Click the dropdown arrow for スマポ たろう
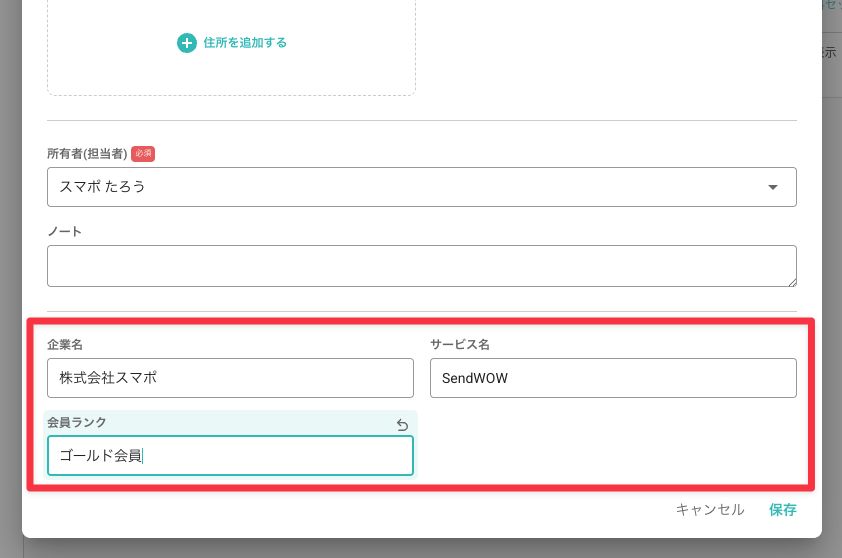Viewport: 842px width, 558px height. pos(773,187)
